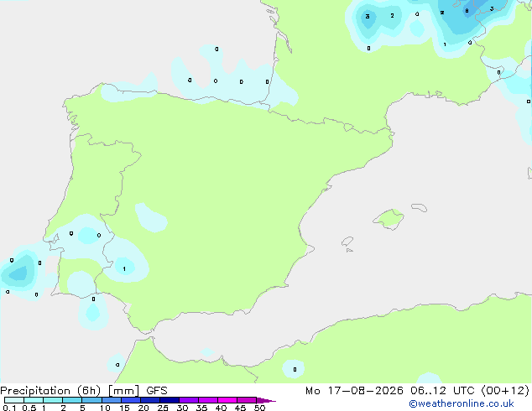Click the date "17-08-2026"
The height and width of the screenshot is (411, 532).
point(365,391)
